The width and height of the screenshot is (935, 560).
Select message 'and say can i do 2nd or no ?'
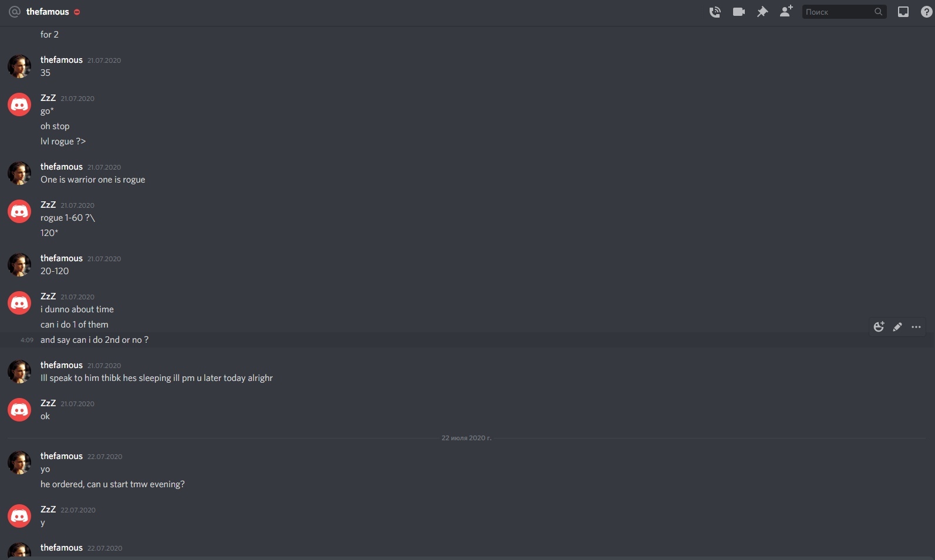tap(94, 340)
